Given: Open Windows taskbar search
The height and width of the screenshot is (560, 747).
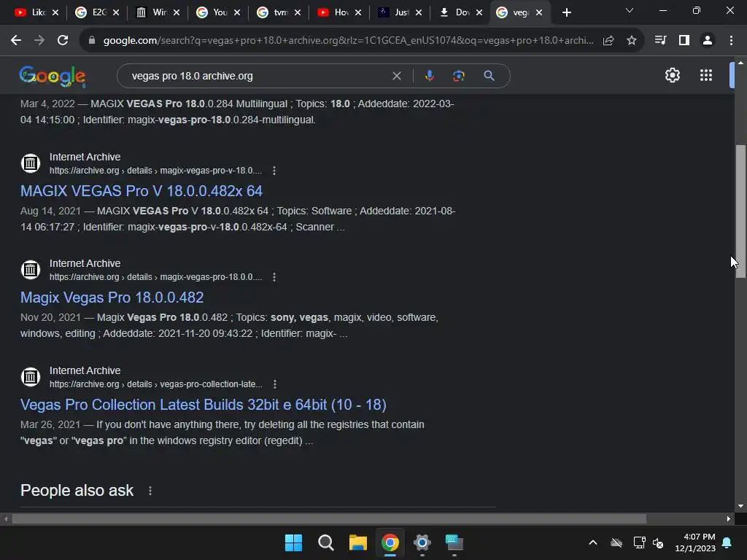Looking at the screenshot, I should [x=326, y=542].
